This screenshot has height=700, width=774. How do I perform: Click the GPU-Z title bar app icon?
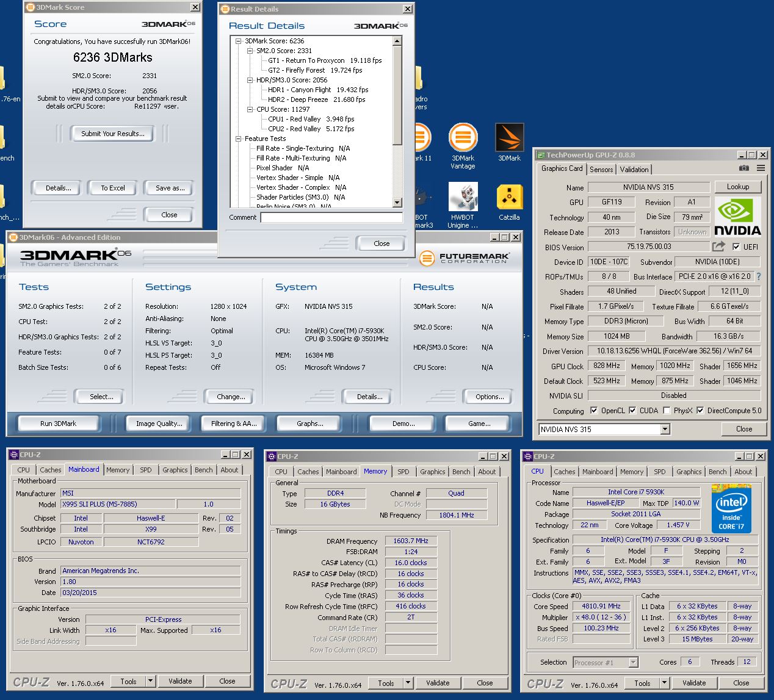pyautogui.click(x=540, y=155)
